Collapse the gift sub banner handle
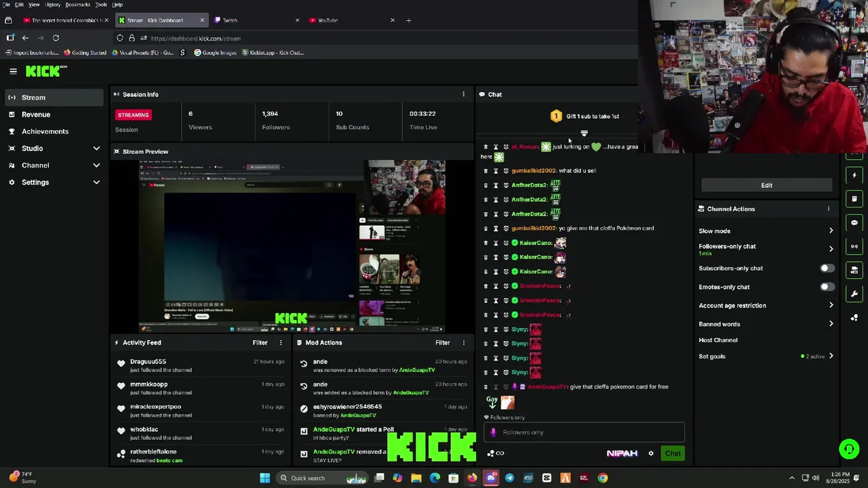This screenshot has width=868, height=488. click(584, 133)
